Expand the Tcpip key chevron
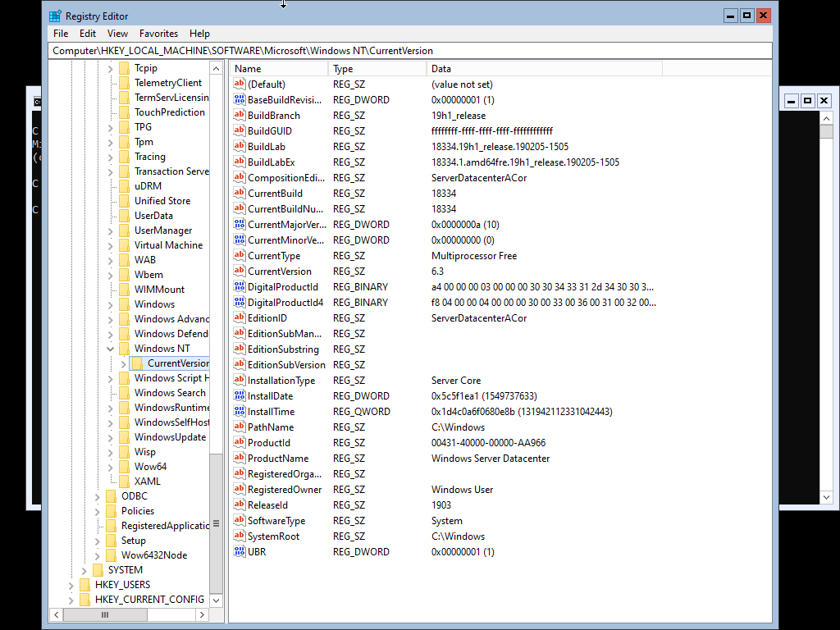Viewport: 840px width, 630px height. (111, 69)
